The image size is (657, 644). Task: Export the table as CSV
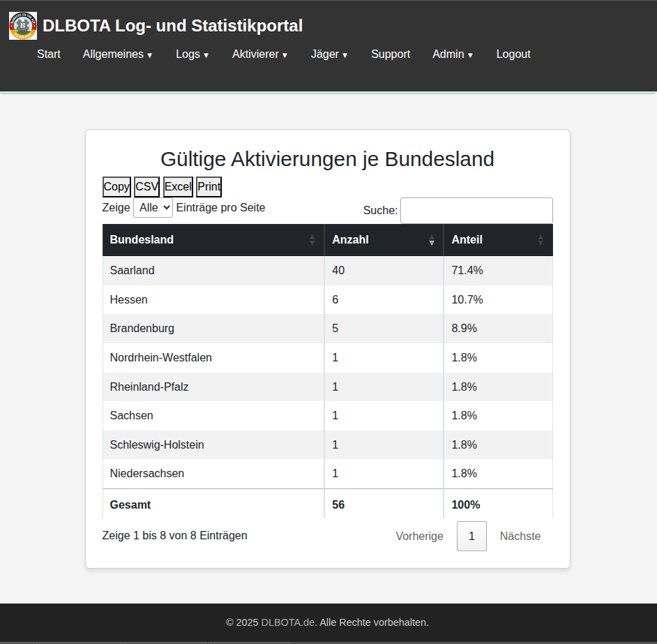point(146,187)
